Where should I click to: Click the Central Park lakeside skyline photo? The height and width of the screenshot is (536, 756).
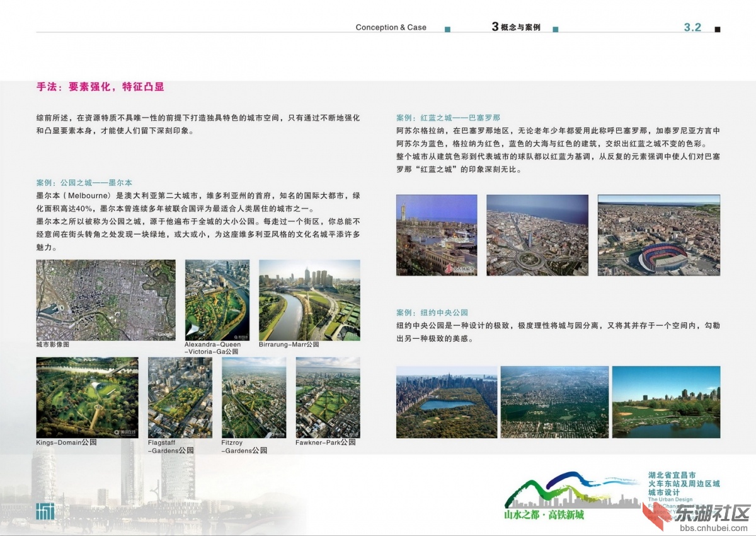pyautogui.click(x=666, y=402)
